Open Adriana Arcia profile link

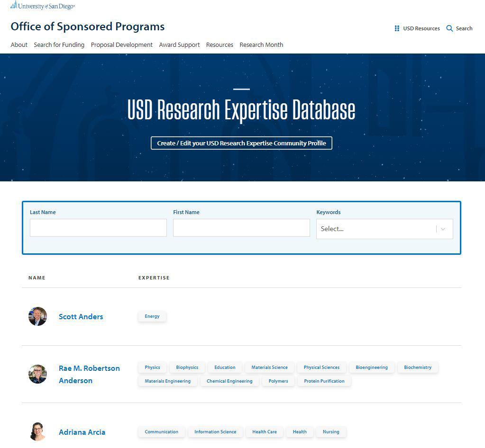pyautogui.click(x=82, y=432)
